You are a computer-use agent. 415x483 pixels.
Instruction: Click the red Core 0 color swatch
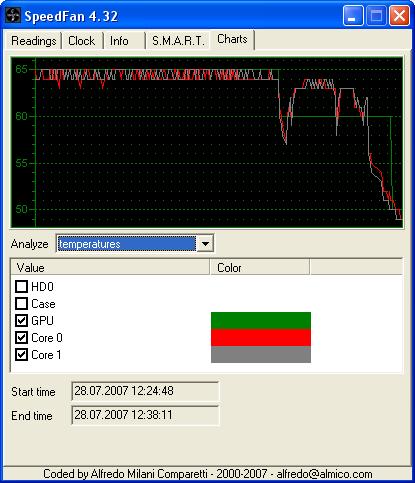tap(261, 337)
